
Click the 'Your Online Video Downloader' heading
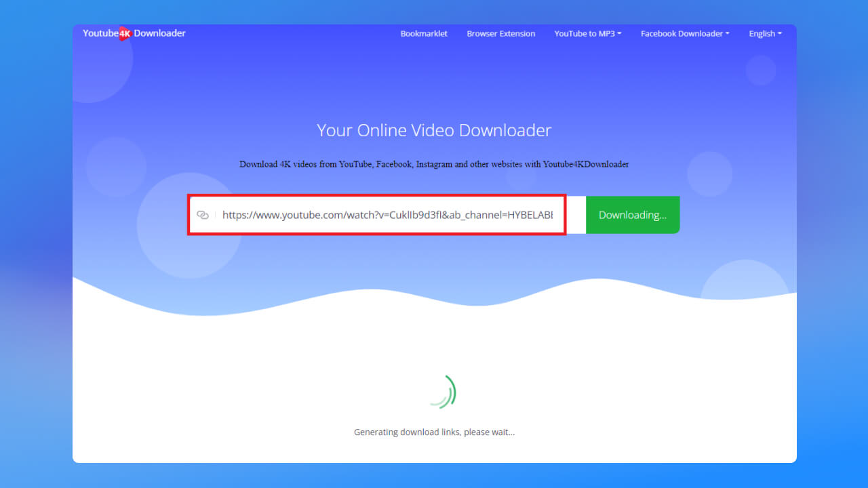pyautogui.click(x=434, y=130)
